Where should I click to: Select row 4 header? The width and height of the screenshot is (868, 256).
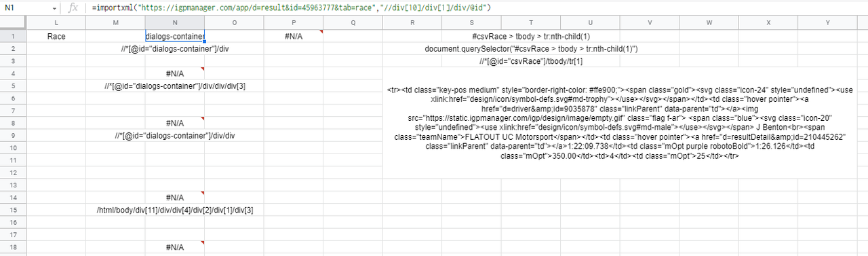14,73
